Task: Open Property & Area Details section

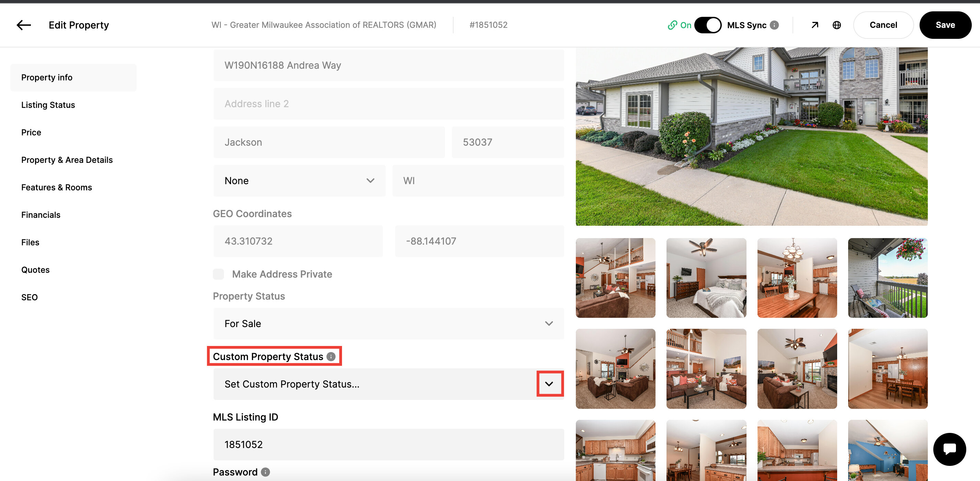Action: click(67, 160)
